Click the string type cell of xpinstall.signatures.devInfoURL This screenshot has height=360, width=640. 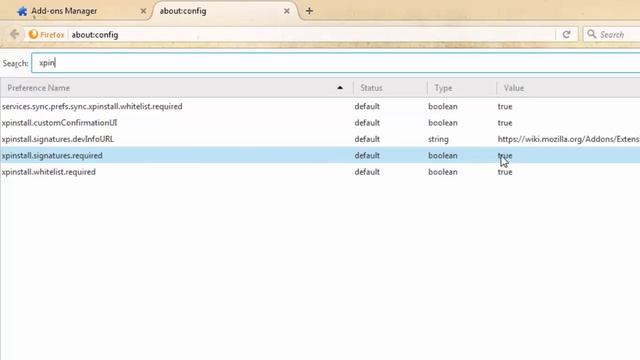pyautogui.click(x=438, y=139)
